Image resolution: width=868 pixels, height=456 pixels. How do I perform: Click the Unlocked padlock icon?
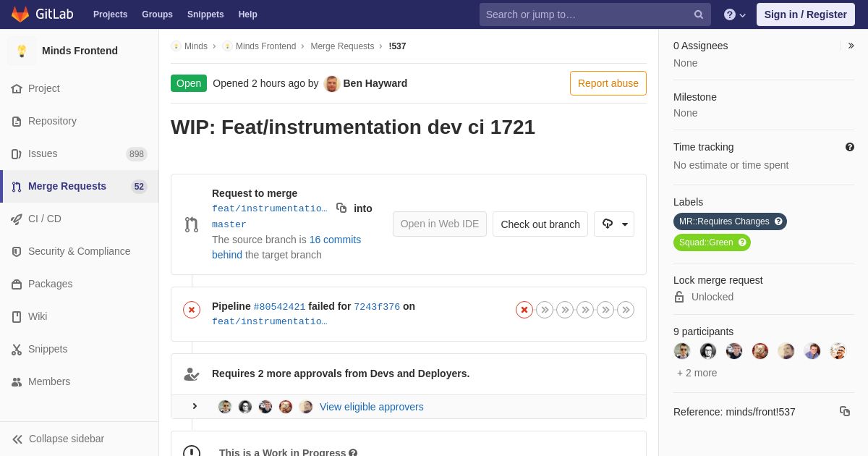(x=679, y=297)
